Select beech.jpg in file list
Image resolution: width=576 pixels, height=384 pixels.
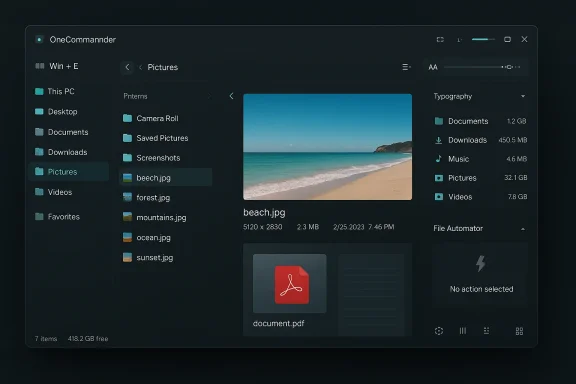tap(166, 177)
